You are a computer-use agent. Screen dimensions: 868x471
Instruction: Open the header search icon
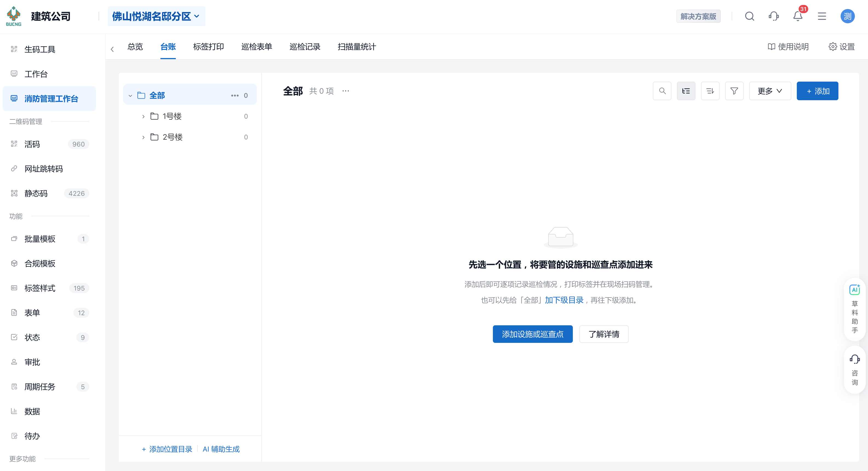(749, 16)
